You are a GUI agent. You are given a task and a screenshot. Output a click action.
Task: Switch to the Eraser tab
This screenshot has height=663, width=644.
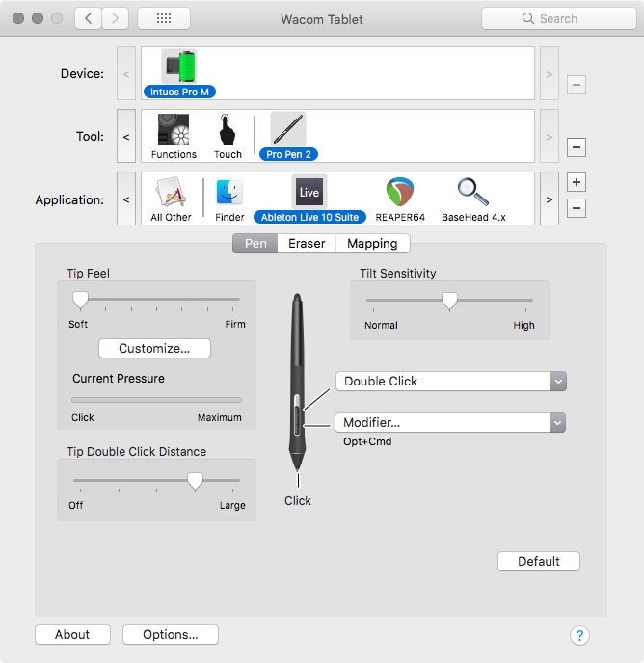click(x=307, y=244)
